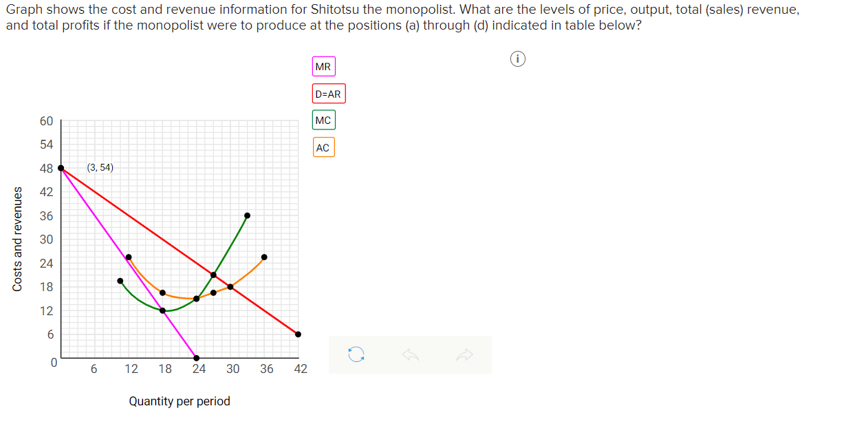Click the redo arrow icon
The image size is (868, 437).
[x=465, y=354]
